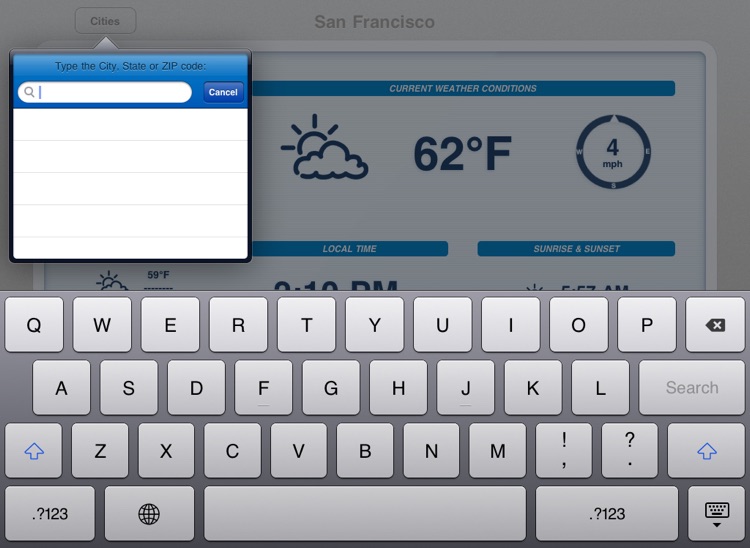Tap the right .?123 key
Viewport: 750px width, 548px height.
pyautogui.click(x=607, y=514)
